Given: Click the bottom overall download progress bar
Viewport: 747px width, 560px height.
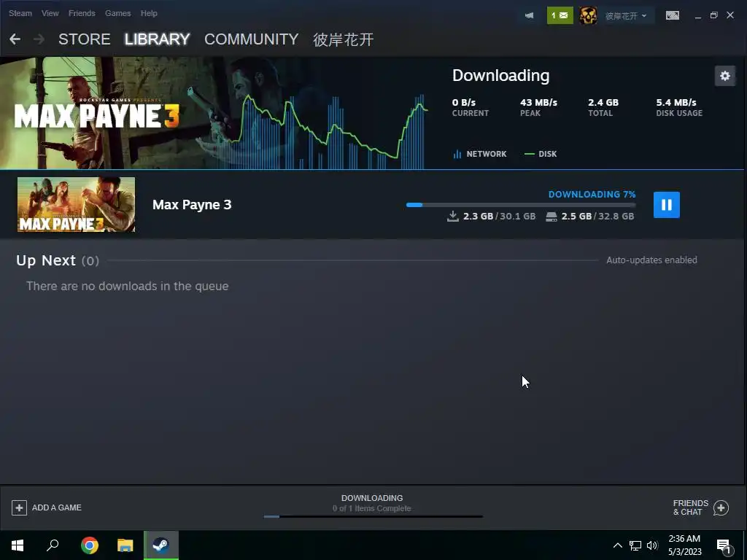Looking at the screenshot, I should (373, 516).
